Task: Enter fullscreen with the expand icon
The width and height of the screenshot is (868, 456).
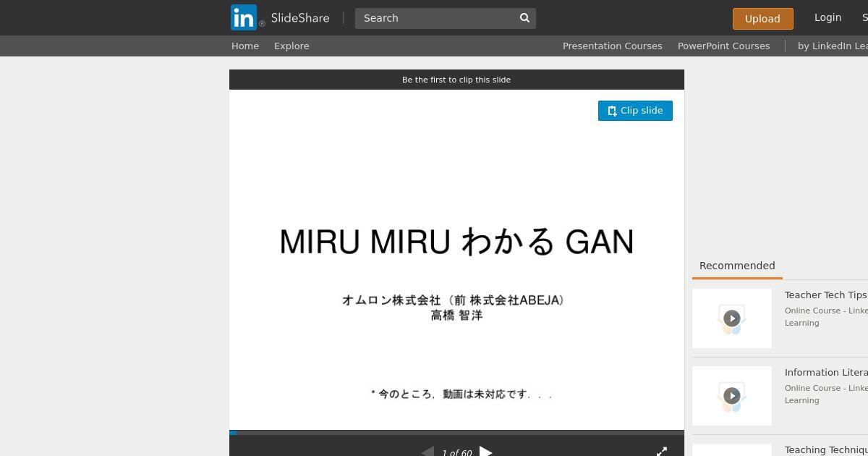Action: pyautogui.click(x=662, y=452)
